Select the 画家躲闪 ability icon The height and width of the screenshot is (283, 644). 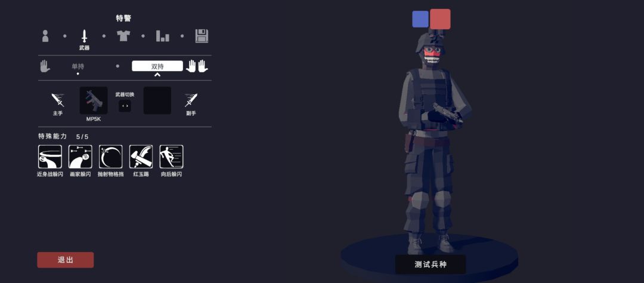point(80,156)
